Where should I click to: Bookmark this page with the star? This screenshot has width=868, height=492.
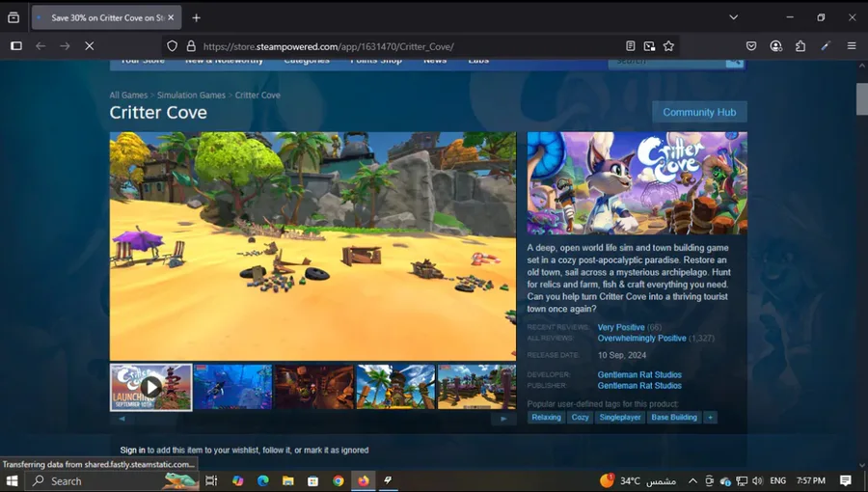point(668,46)
